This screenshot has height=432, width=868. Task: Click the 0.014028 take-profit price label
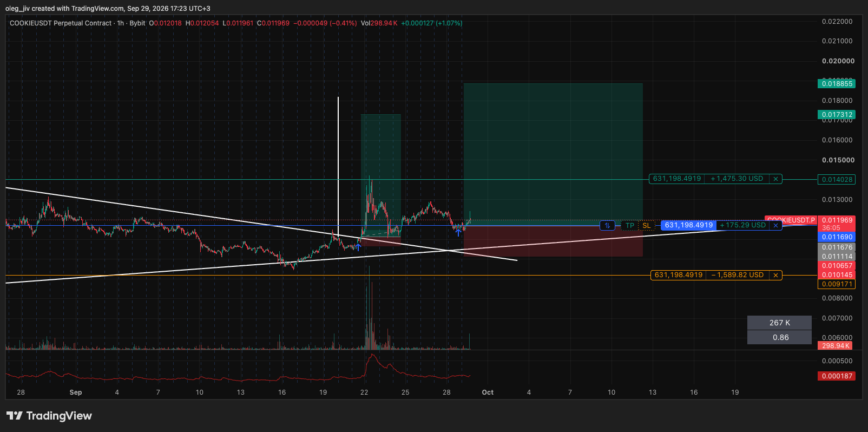[837, 179]
